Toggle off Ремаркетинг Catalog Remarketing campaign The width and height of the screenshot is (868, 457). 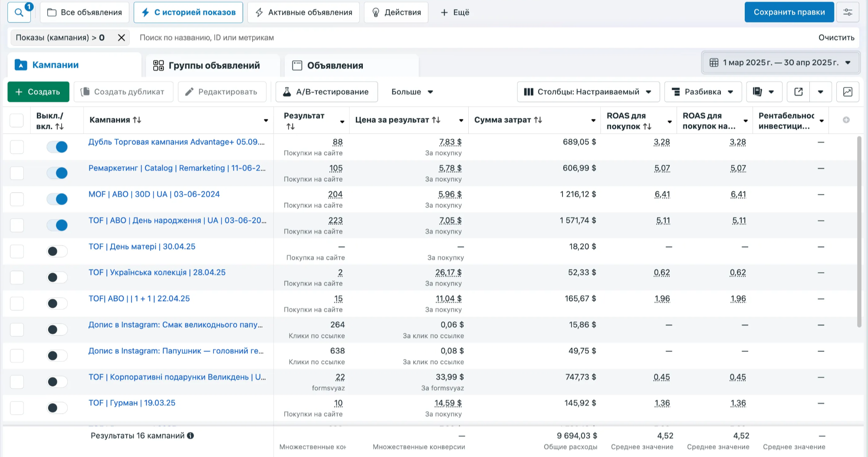tap(57, 173)
